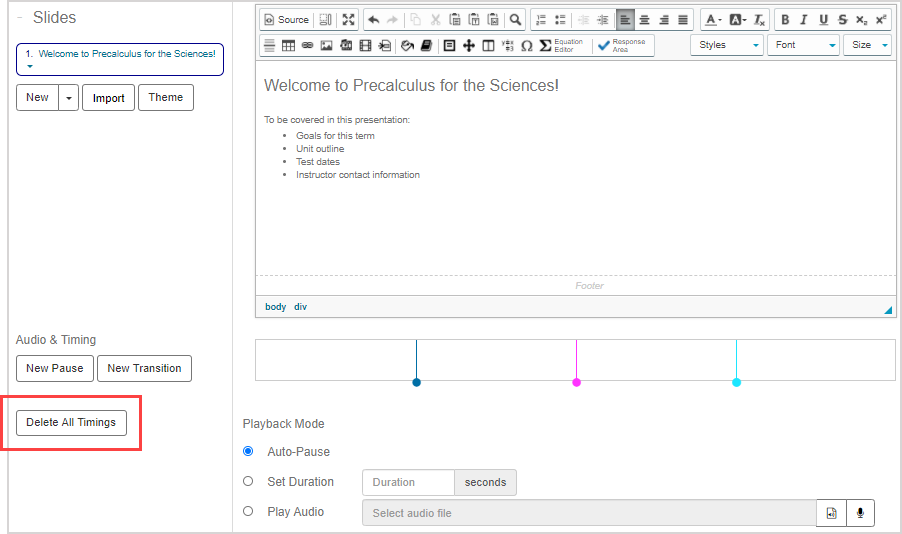Enable the Play Audio radio option
This screenshot has height=534, width=902.
[x=249, y=512]
